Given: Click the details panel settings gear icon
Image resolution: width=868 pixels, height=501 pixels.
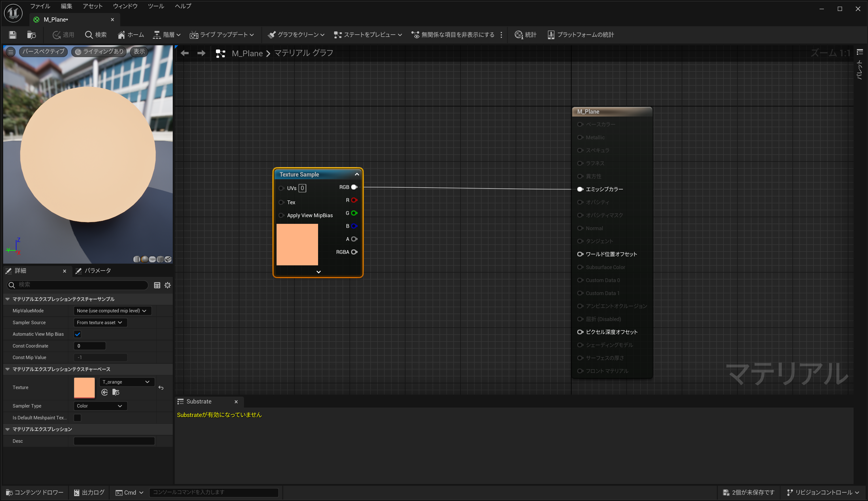Looking at the screenshot, I should click(x=168, y=285).
